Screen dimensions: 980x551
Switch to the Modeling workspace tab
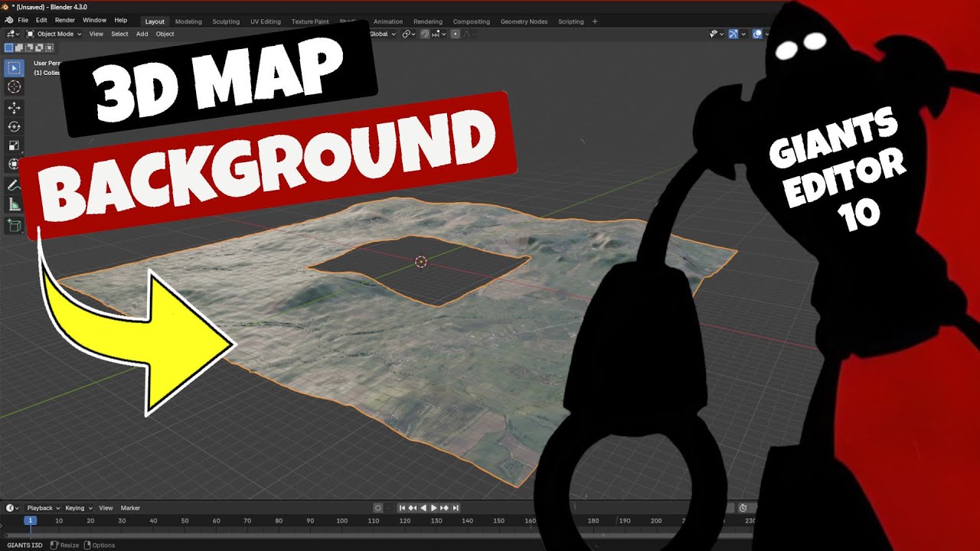[188, 21]
